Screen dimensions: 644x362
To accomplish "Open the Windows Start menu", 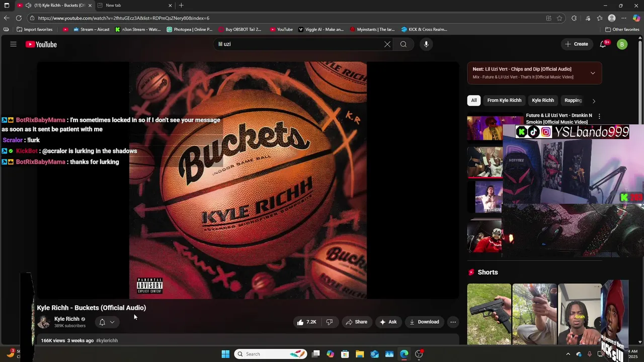I will (225, 354).
